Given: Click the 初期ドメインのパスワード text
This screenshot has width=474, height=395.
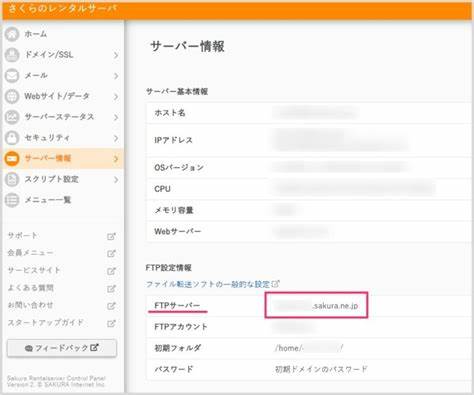Looking at the screenshot, I should coord(321,369).
